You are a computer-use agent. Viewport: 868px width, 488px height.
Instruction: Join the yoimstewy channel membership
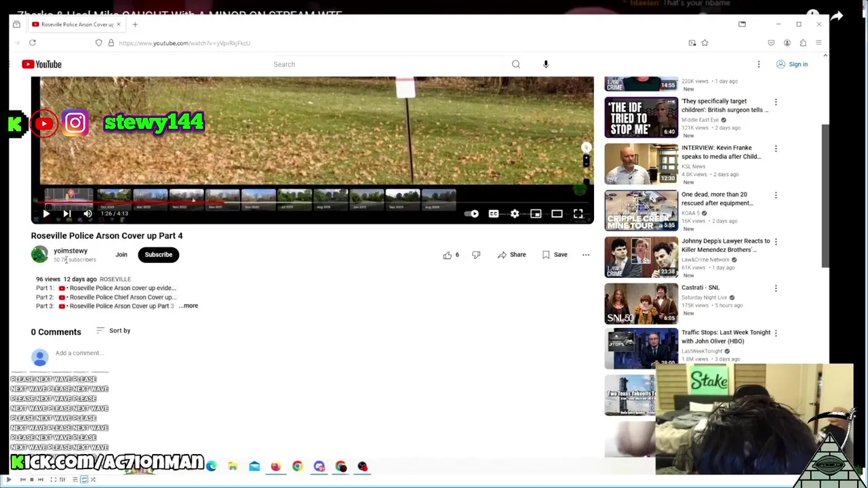tap(121, 255)
